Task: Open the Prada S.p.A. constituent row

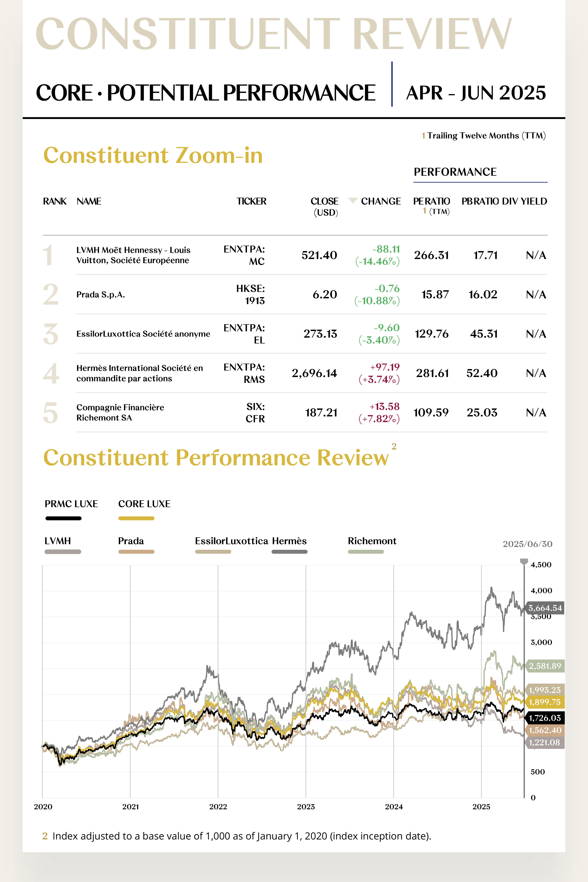Action: click(101, 295)
